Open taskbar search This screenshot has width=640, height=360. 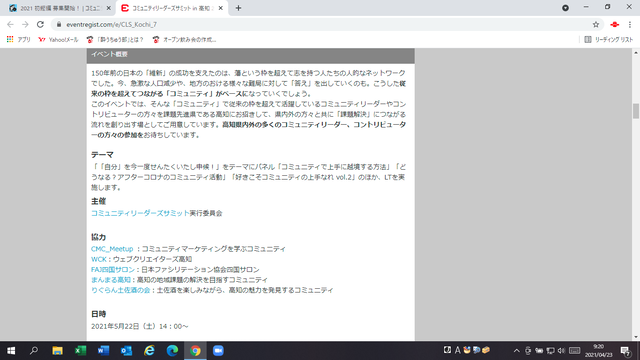(34, 351)
